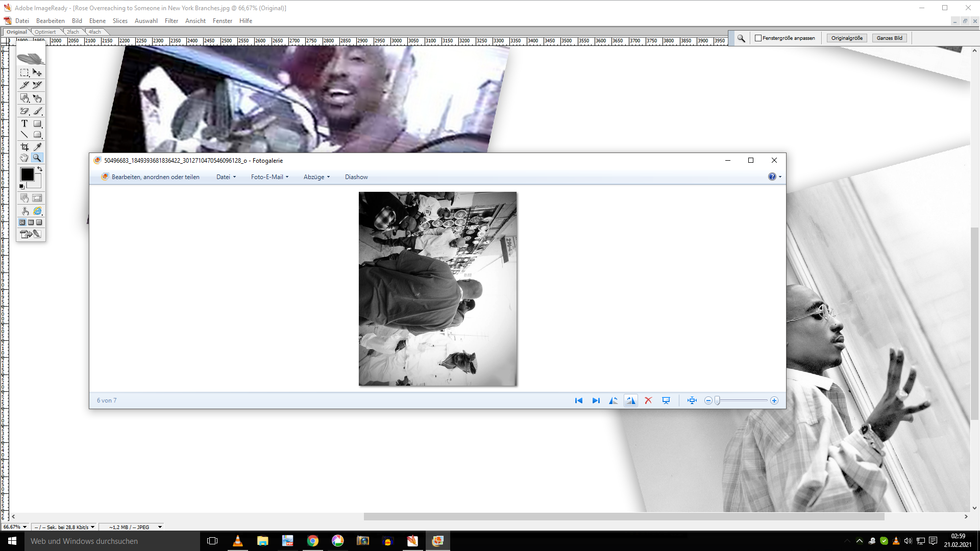Rotate photo clockwise in Fotogalerie
Viewport: 980px width, 551px height.
point(631,400)
